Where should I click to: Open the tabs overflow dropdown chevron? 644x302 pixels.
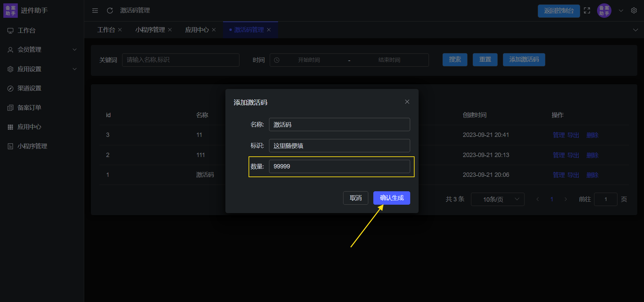(x=635, y=30)
